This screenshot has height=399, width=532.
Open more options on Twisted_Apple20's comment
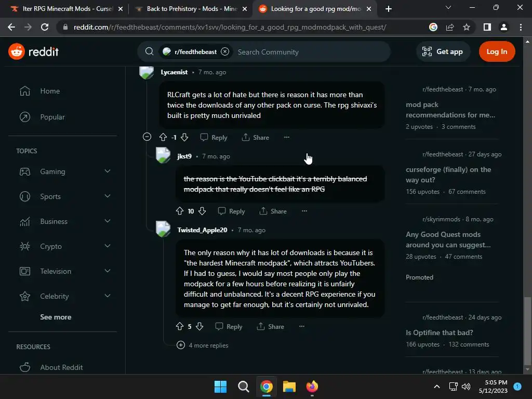click(x=302, y=326)
